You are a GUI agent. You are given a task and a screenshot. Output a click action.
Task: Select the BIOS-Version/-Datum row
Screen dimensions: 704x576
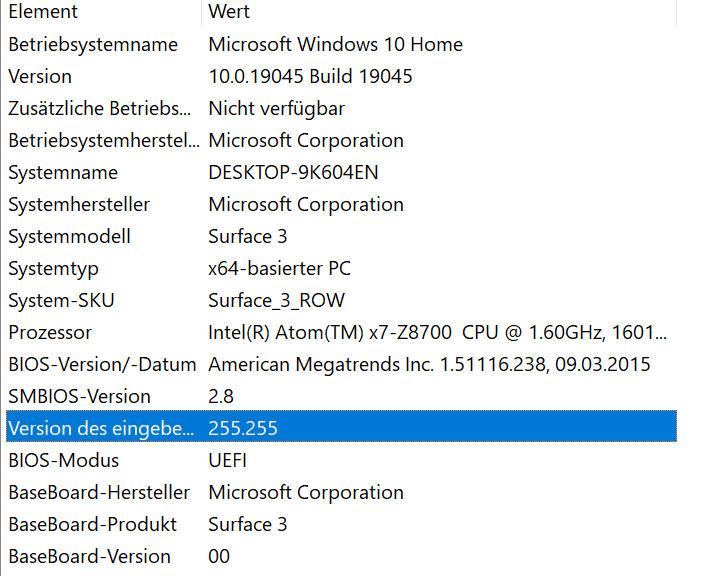pyautogui.click(x=102, y=364)
